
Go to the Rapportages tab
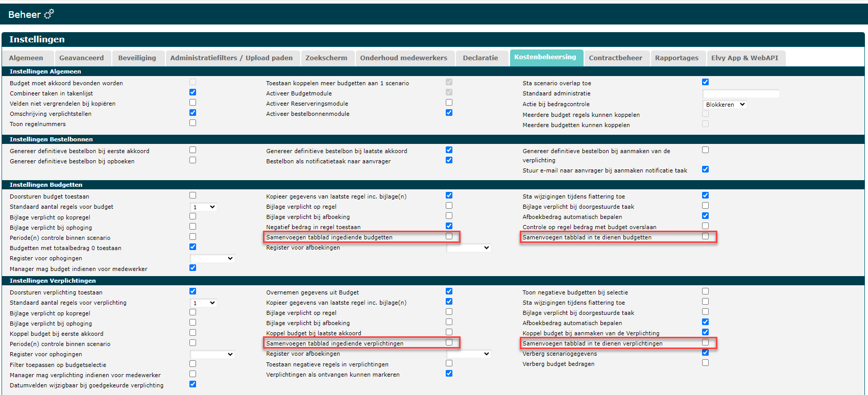tap(677, 58)
